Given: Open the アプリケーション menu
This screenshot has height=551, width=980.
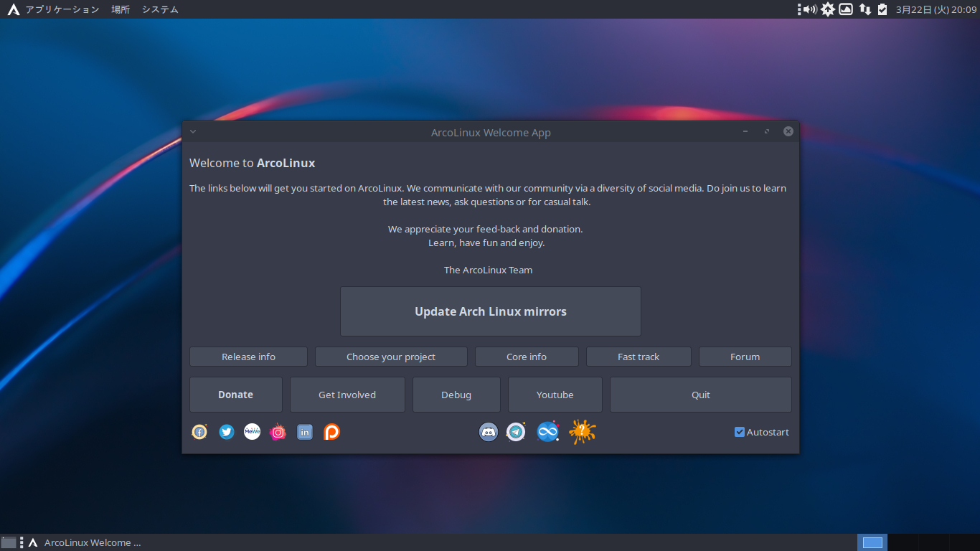Looking at the screenshot, I should (62, 9).
